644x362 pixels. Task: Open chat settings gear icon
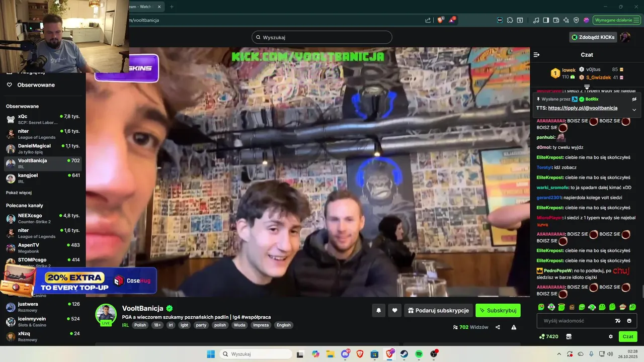[x=611, y=336]
